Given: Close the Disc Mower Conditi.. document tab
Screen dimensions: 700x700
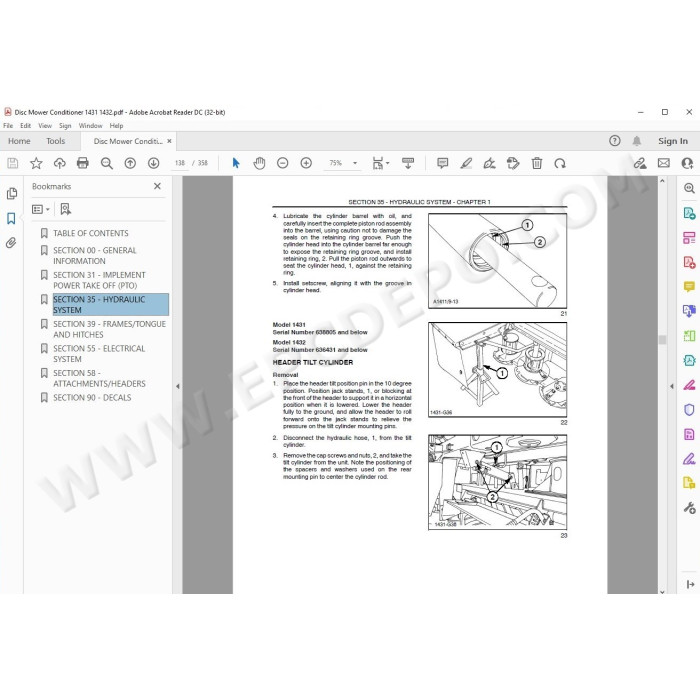Looking at the screenshot, I should (x=169, y=141).
